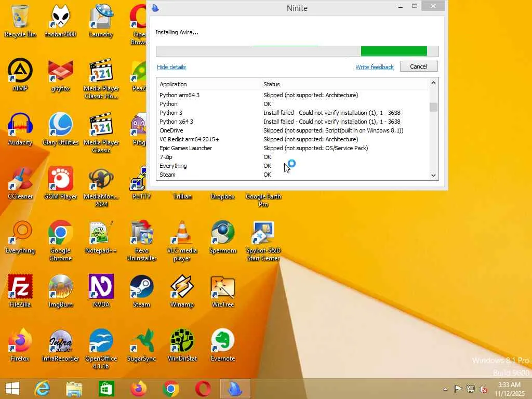Show hidden system tray icons
532x399 pixels.
[x=445, y=389]
